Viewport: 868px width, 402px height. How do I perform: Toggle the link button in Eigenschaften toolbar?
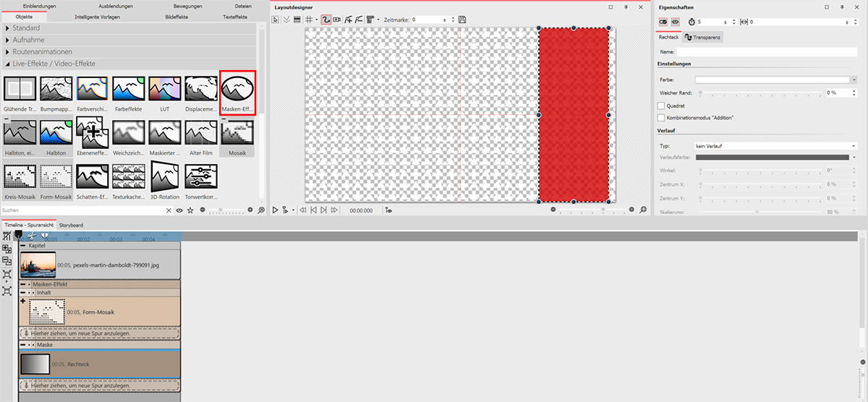[663, 22]
